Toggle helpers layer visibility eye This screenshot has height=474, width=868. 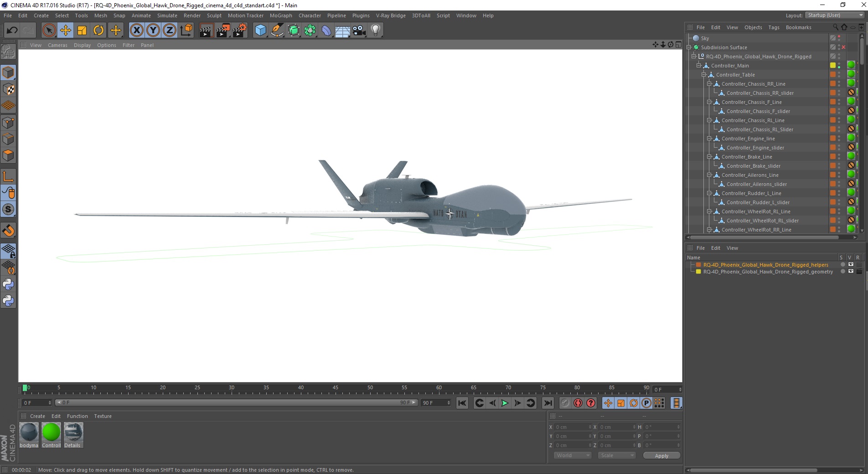[851, 264]
